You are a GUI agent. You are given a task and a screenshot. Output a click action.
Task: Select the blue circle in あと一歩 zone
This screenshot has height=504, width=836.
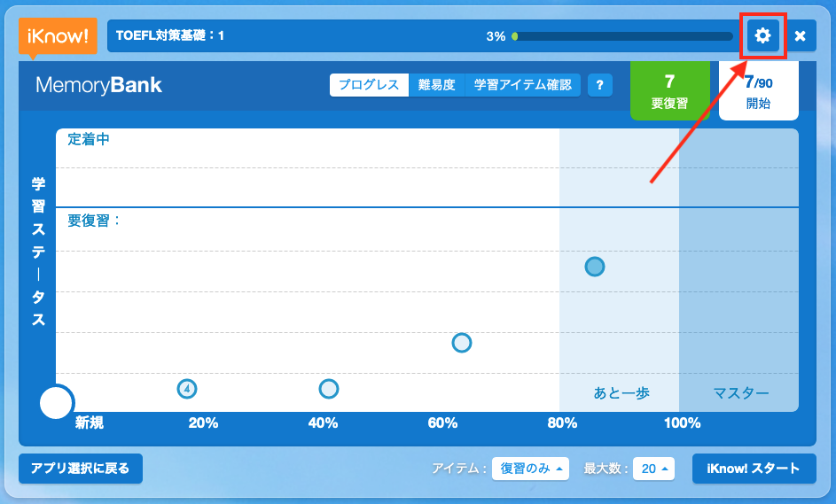595,267
